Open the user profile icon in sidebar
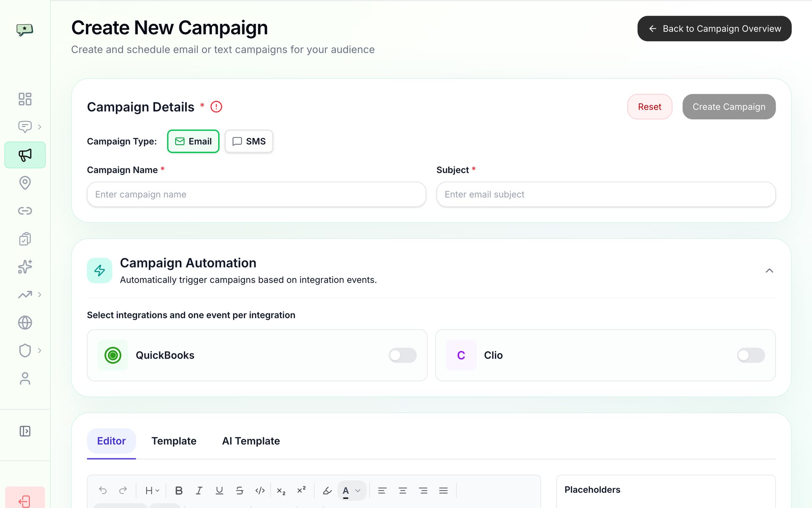Image resolution: width=812 pixels, height=508 pixels. tap(25, 378)
